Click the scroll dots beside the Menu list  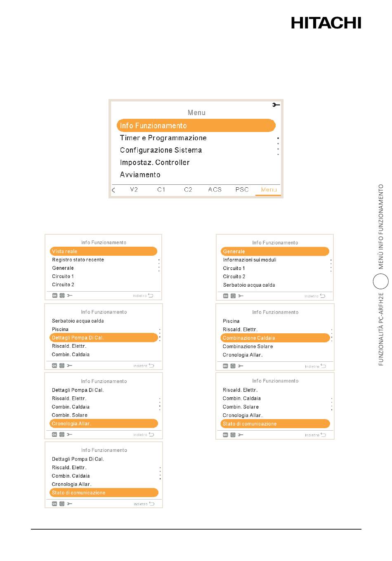pyautogui.click(x=278, y=146)
